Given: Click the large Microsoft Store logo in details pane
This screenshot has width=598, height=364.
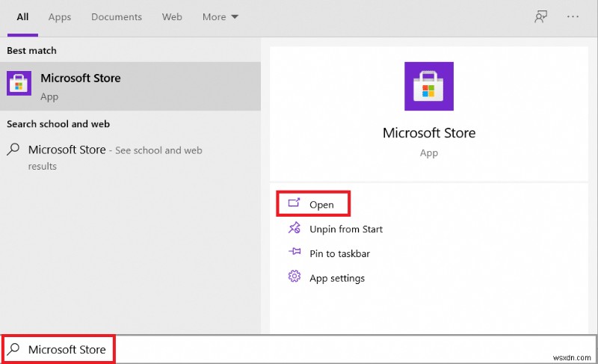Looking at the screenshot, I should (428, 85).
